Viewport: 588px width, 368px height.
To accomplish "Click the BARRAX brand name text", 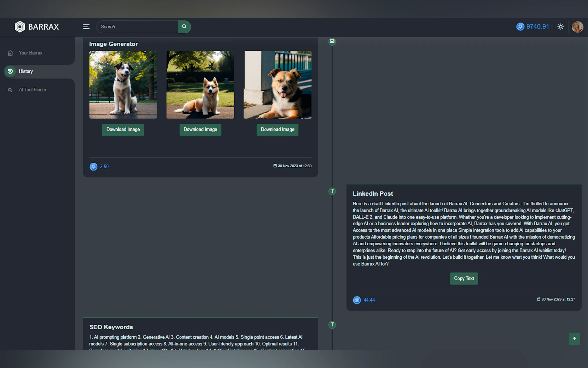I will [44, 27].
